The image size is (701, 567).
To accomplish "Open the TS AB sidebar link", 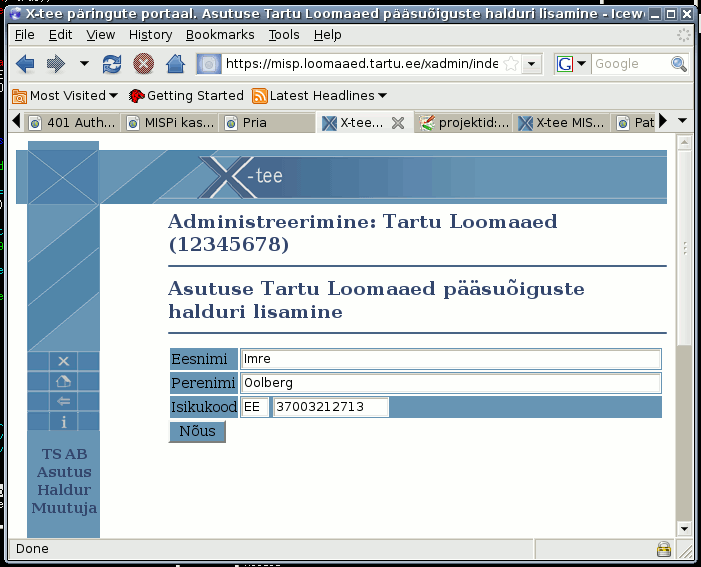I will coord(64,454).
